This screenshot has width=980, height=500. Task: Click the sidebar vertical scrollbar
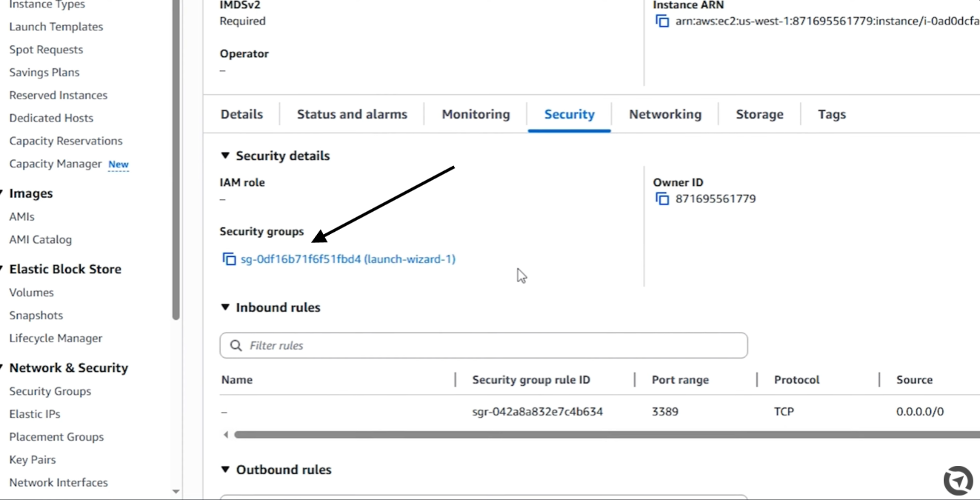click(176, 160)
